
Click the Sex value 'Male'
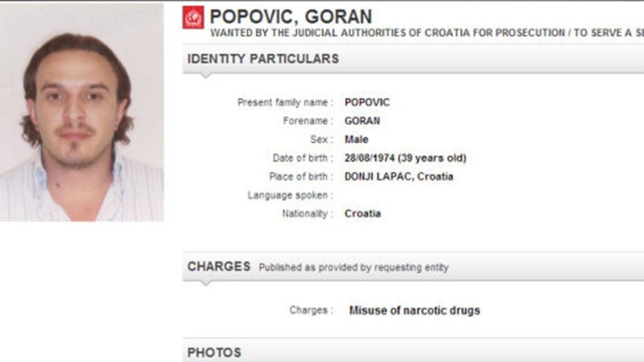click(x=357, y=140)
